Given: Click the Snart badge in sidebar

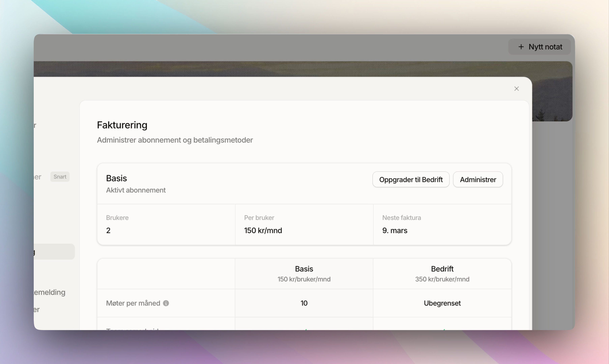Looking at the screenshot, I should tap(60, 177).
